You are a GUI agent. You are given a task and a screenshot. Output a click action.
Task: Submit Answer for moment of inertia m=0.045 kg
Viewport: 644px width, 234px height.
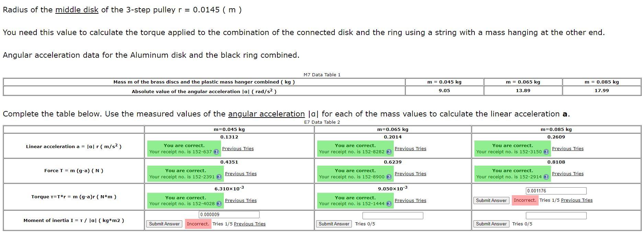pos(164,224)
